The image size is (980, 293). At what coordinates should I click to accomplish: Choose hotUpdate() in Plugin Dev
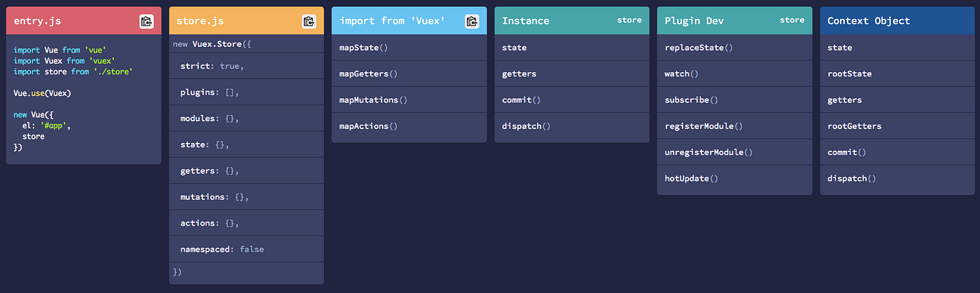[735, 178]
